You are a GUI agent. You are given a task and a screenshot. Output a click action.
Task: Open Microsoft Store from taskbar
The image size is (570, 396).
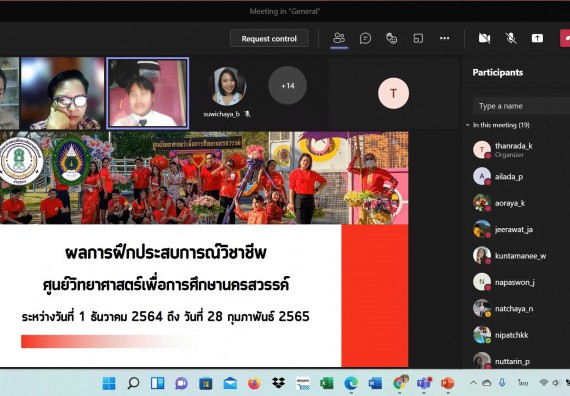click(205, 383)
